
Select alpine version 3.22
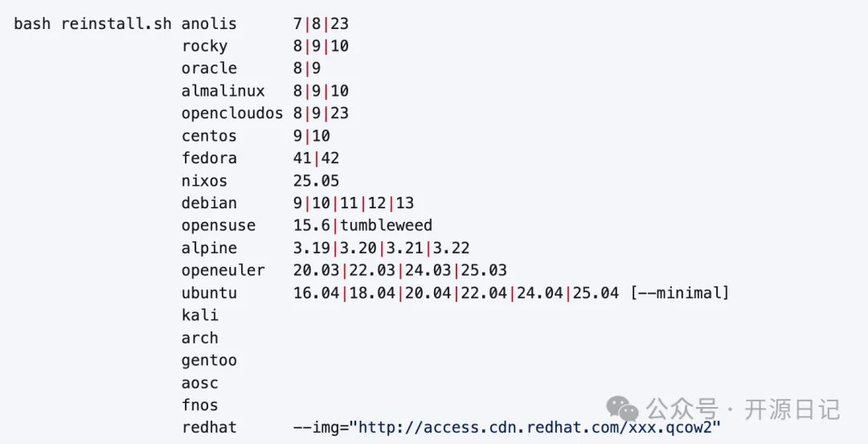(451, 248)
